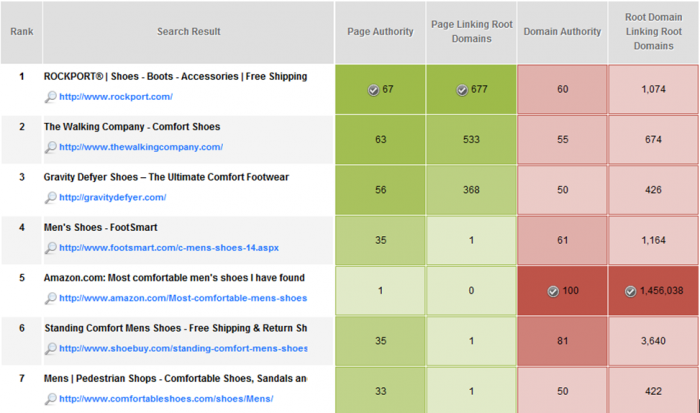Open the shoebuy.com standing-comfort link

coord(183,348)
